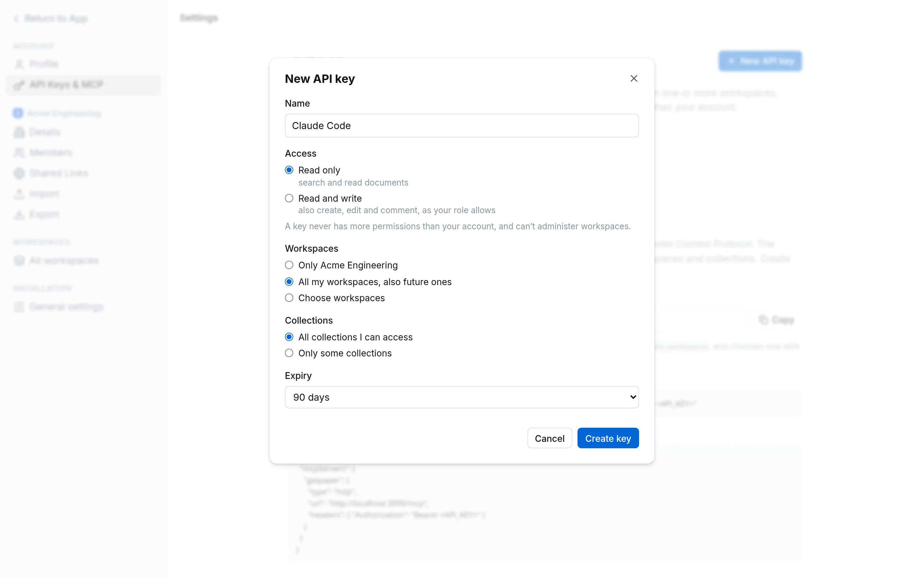Open the Details sidebar item
This screenshot has height=578, width=924.
(x=83, y=132)
